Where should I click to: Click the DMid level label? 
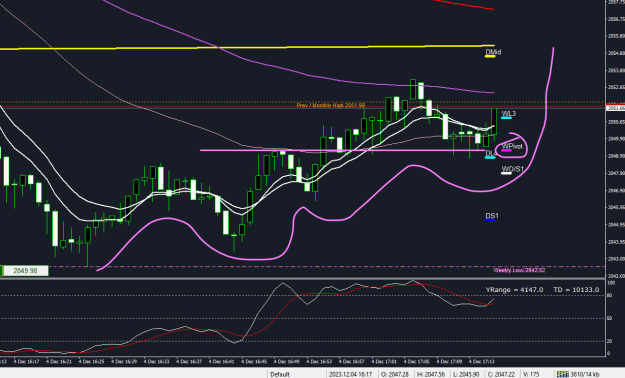(493, 52)
